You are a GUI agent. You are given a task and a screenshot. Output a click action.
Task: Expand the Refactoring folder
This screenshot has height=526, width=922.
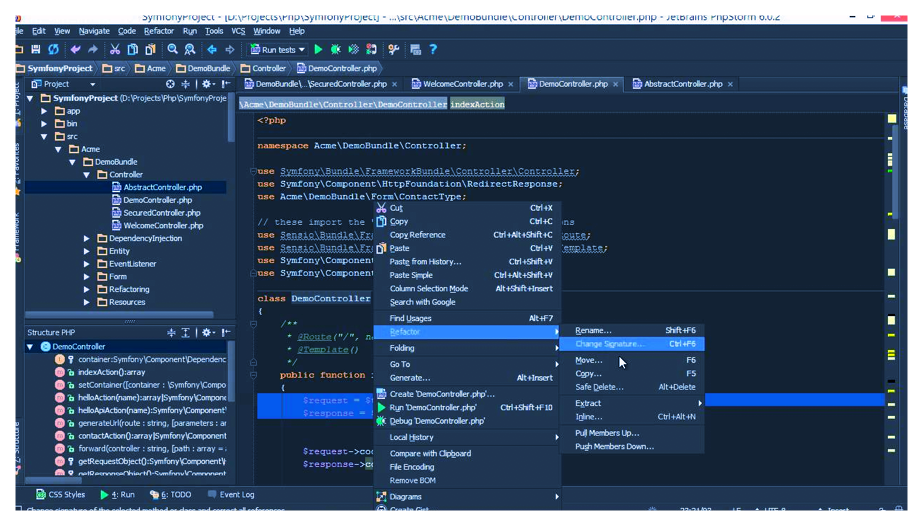[87, 289]
